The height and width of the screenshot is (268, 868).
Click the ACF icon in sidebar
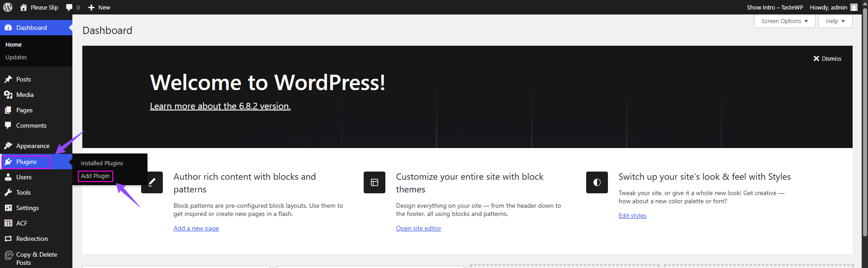pos(8,223)
